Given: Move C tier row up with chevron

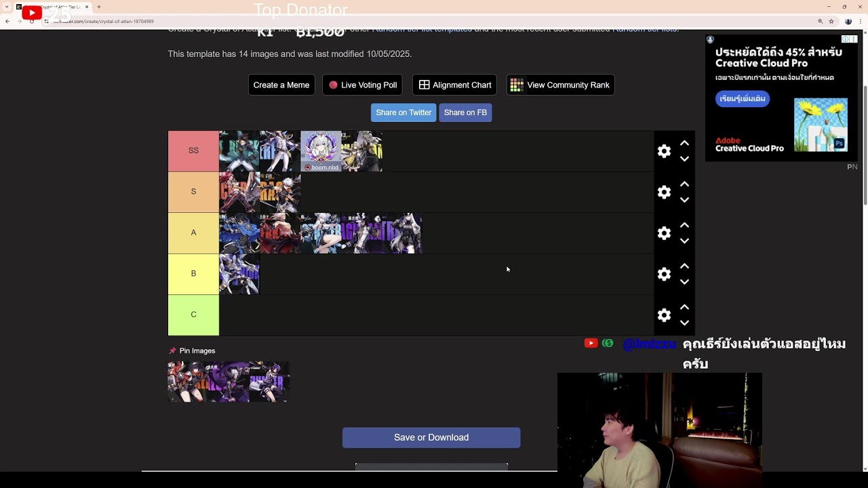Looking at the screenshot, I should [x=684, y=307].
